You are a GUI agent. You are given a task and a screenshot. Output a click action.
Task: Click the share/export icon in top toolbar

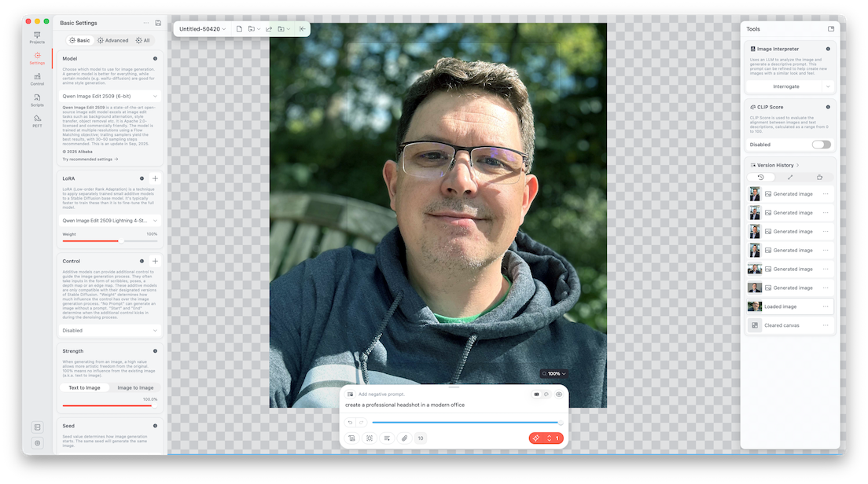click(269, 29)
